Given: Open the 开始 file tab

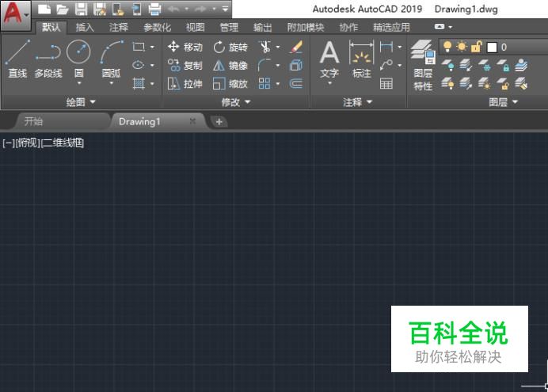Looking at the screenshot, I should (63, 121).
